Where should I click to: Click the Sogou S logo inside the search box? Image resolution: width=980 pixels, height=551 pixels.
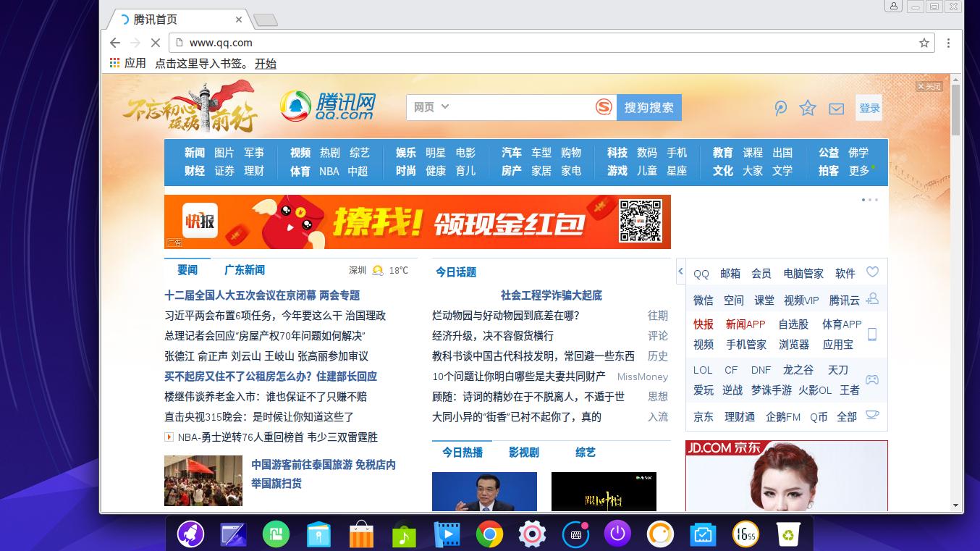click(603, 107)
